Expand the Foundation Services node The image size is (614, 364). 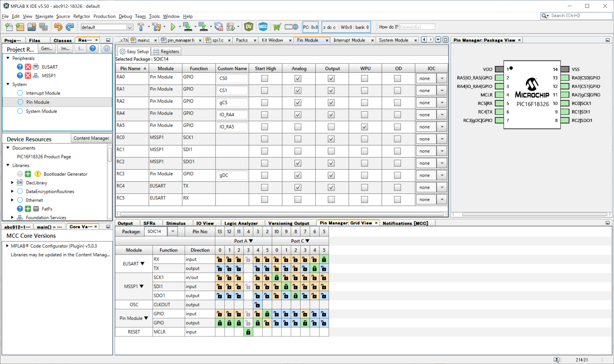click(12, 217)
